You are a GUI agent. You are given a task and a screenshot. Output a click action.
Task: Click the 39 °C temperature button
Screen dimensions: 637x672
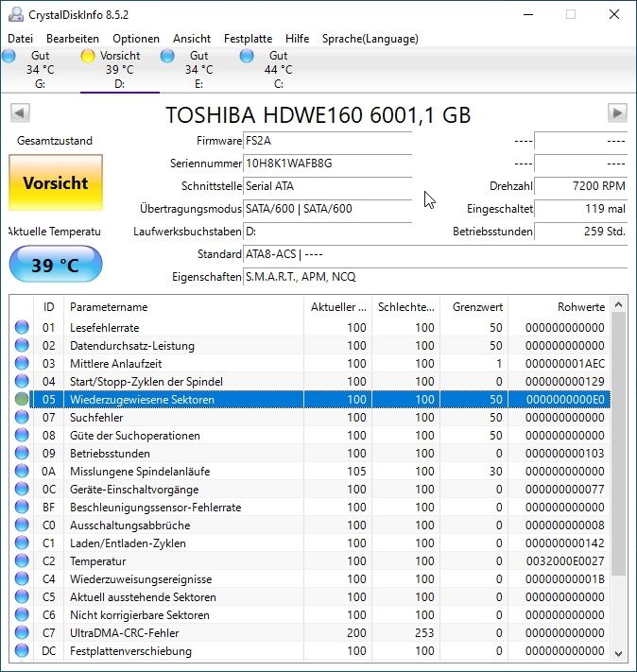pos(56,264)
